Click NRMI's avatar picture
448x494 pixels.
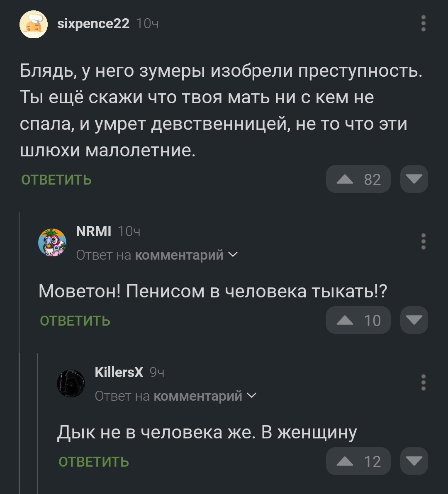[x=52, y=242]
